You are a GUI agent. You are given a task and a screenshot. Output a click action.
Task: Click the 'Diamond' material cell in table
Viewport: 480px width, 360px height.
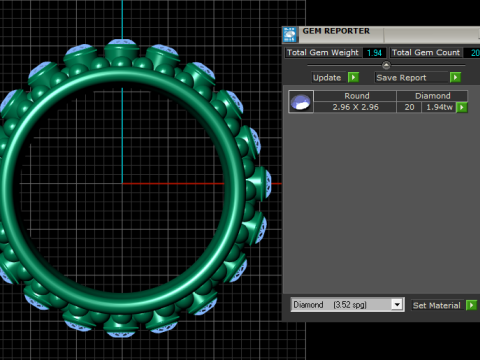pyautogui.click(x=432, y=96)
